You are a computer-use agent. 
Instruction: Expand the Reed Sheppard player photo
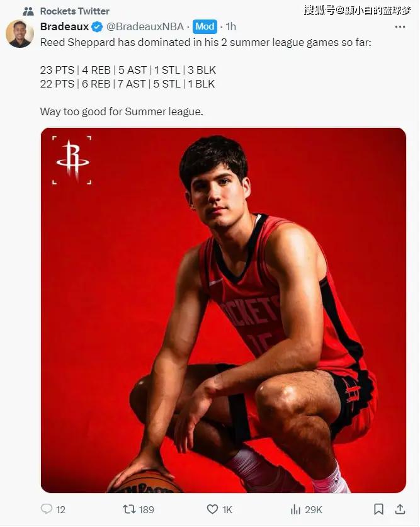223,310
